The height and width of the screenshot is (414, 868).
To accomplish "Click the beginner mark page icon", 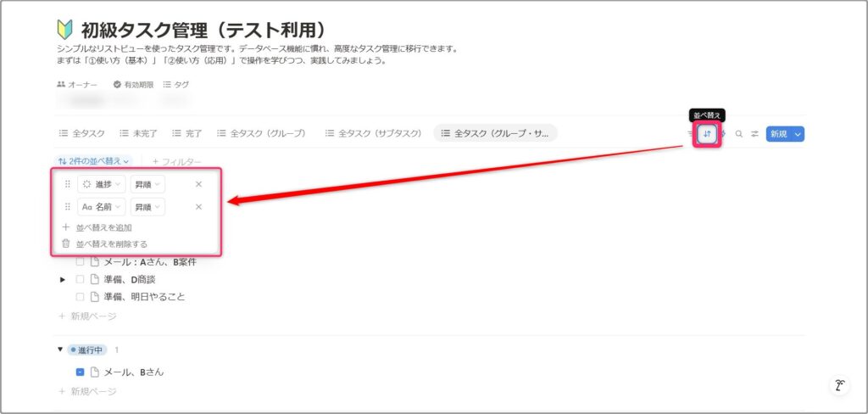I will point(64,30).
